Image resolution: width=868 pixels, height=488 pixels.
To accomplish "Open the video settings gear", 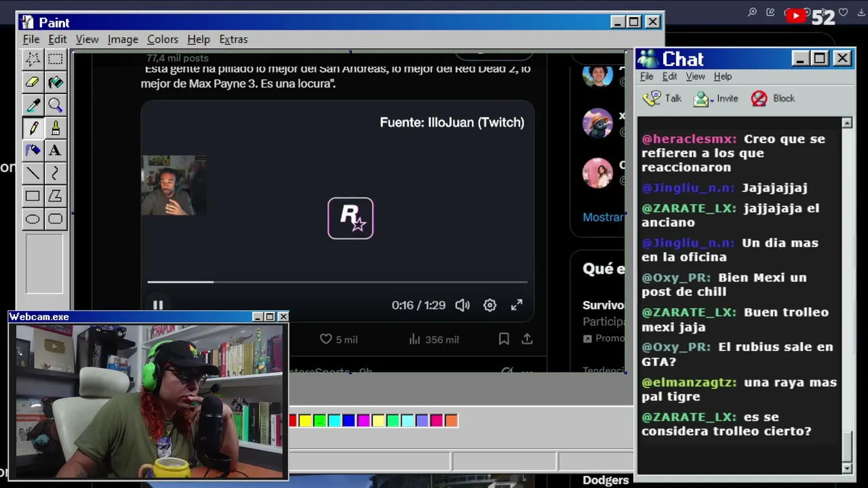I will click(490, 306).
